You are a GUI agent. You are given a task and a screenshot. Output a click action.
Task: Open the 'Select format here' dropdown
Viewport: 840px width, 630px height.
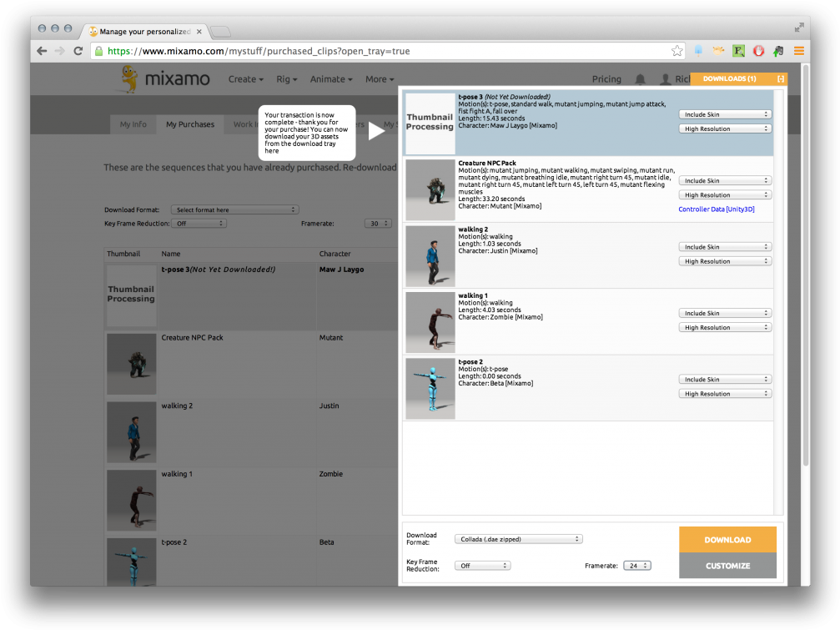pyautogui.click(x=234, y=209)
